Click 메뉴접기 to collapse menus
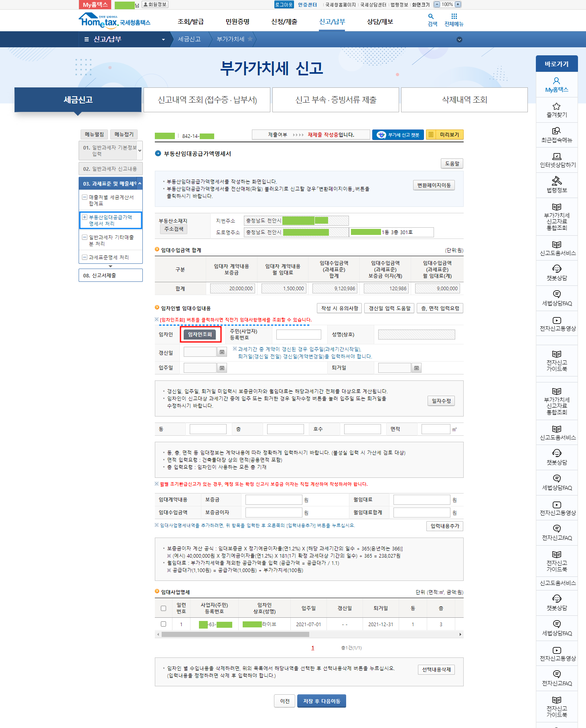Image resolution: width=586 pixels, height=728 pixels. point(124,134)
